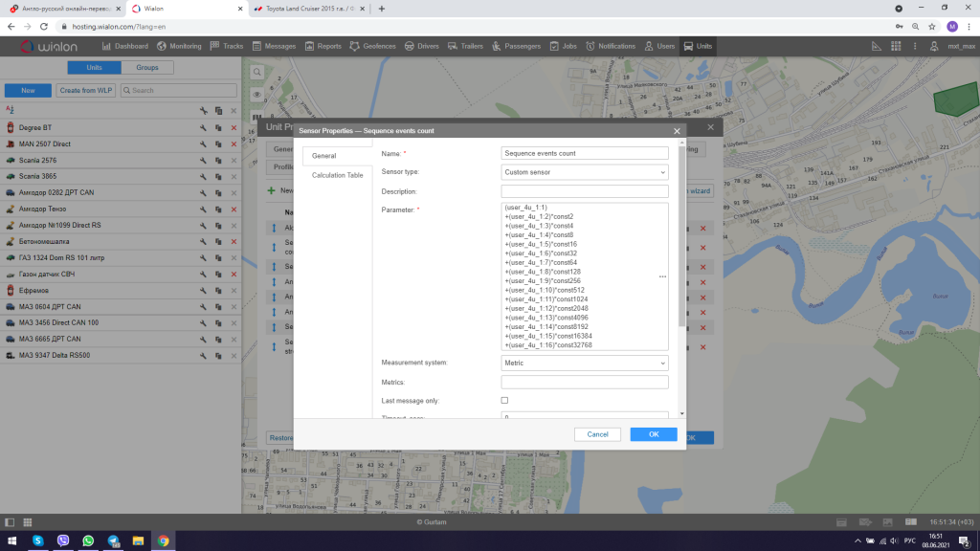Switch units panel to Groups view
Viewport: 980px width, 551px height.
147,68
